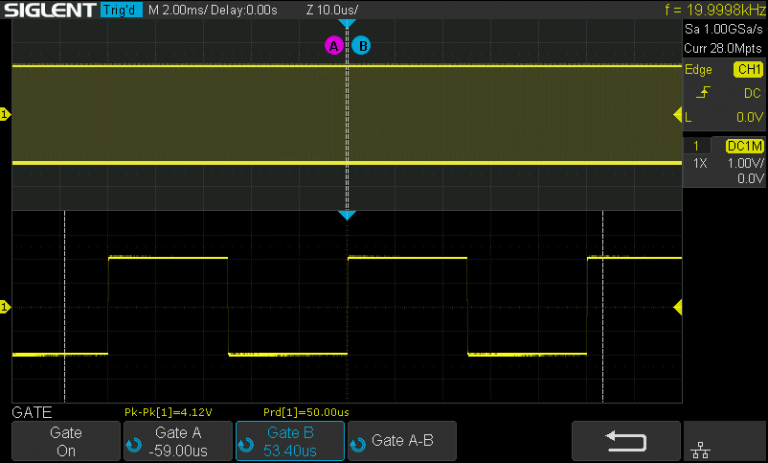The image size is (768, 463).
Task: Select the Gate A -59.00us control
Action: [x=177, y=441]
